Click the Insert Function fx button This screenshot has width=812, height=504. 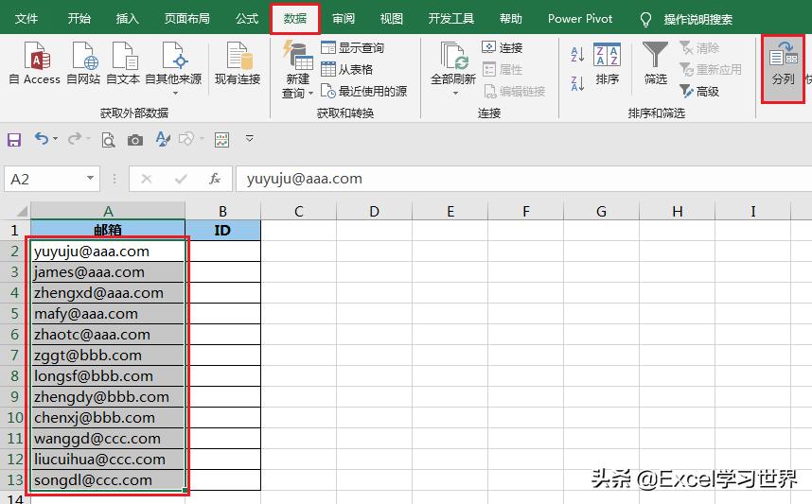[215, 179]
